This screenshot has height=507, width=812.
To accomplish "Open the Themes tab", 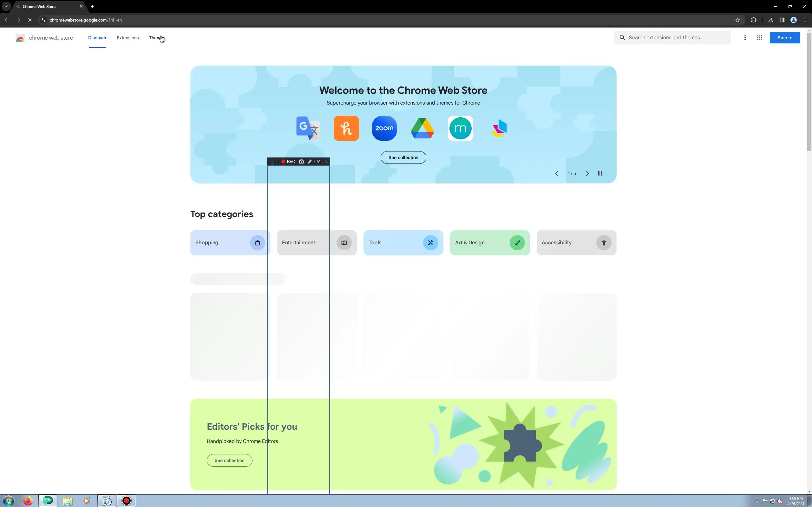I will (156, 38).
